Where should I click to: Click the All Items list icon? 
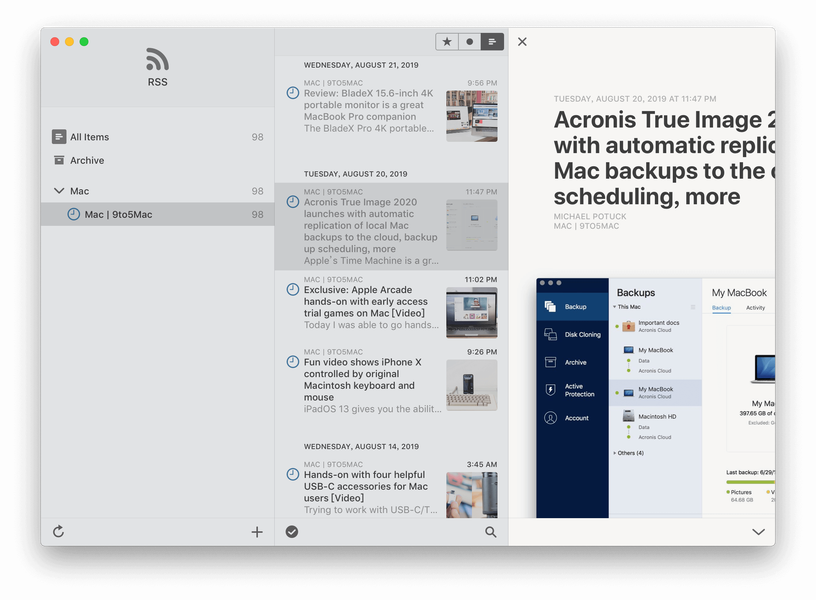tap(59, 136)
